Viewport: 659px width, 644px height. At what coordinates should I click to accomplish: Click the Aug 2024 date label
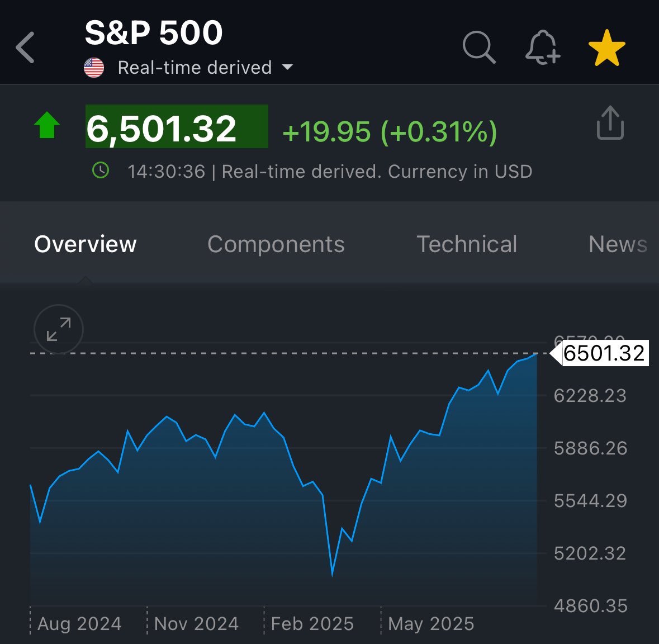(79, 624)
